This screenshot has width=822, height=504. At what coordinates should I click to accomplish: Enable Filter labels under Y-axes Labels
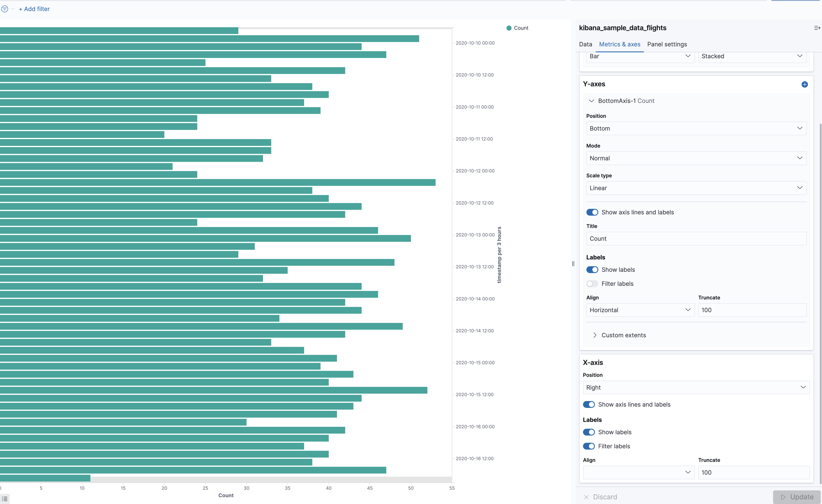pos(592,283)
